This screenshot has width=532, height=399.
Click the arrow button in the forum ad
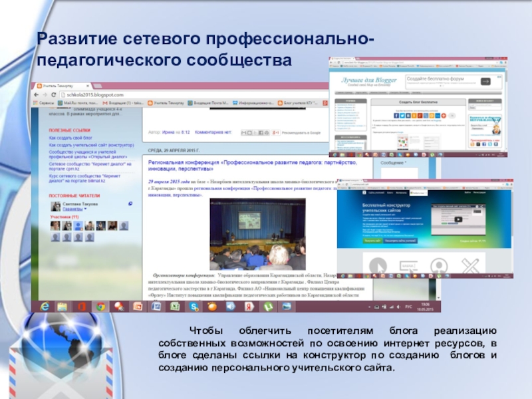tap(485, 81)
